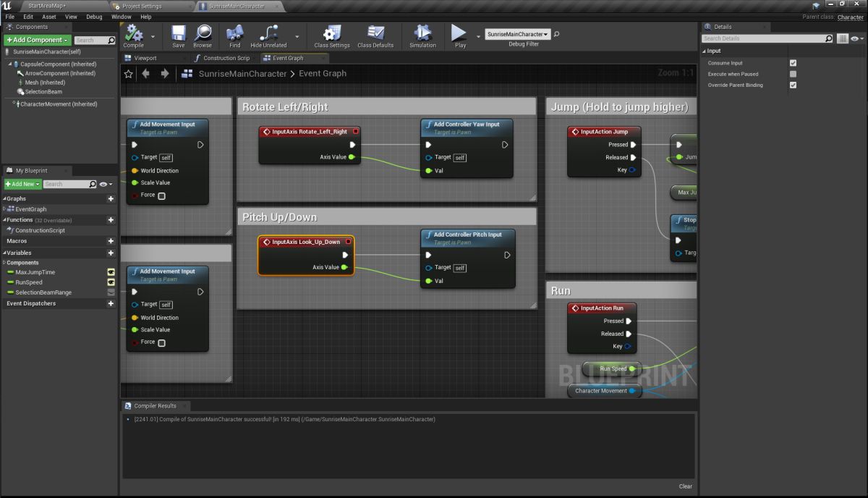Click the Search Details input field

coord(767,38)
